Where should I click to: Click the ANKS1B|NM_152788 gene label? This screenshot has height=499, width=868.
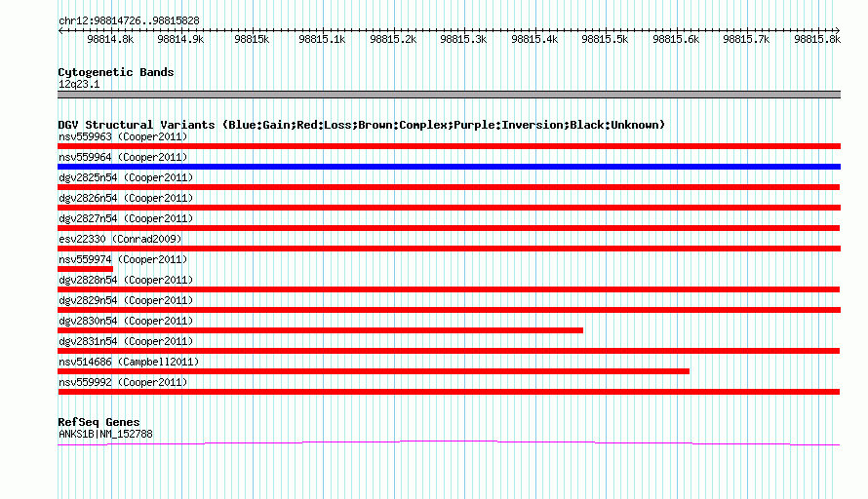tap(105, 435)
